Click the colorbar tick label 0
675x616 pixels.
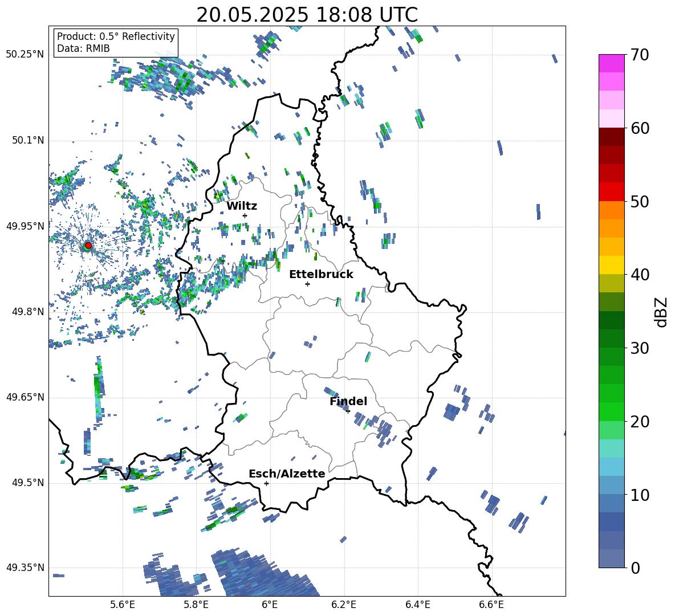[635, 568]
